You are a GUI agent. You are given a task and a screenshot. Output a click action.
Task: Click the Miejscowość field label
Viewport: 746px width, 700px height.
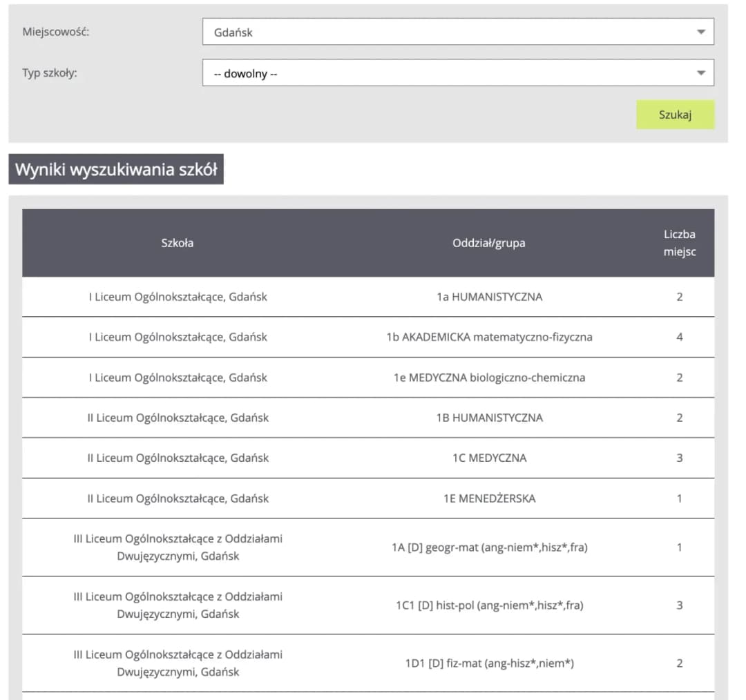point(56,32)
